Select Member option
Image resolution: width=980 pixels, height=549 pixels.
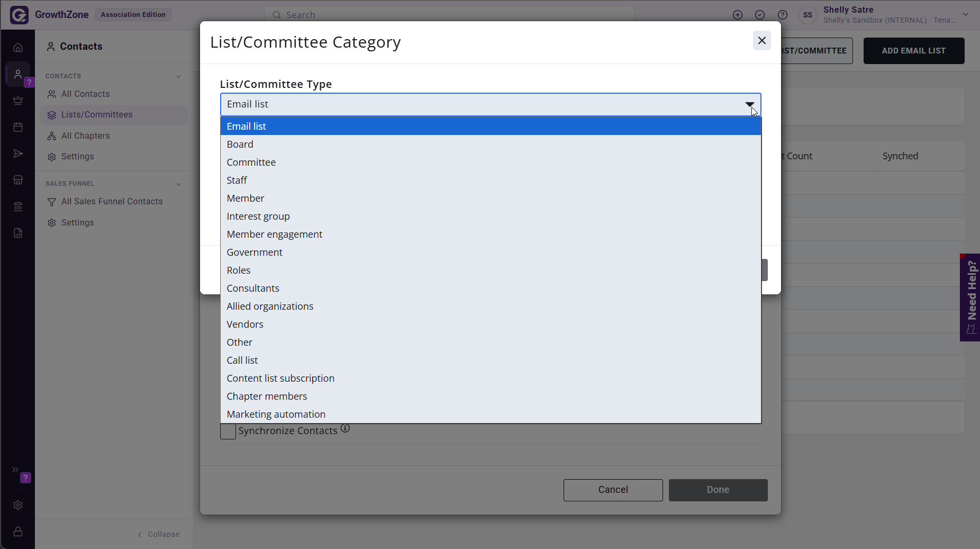click(x=491, y=198)
